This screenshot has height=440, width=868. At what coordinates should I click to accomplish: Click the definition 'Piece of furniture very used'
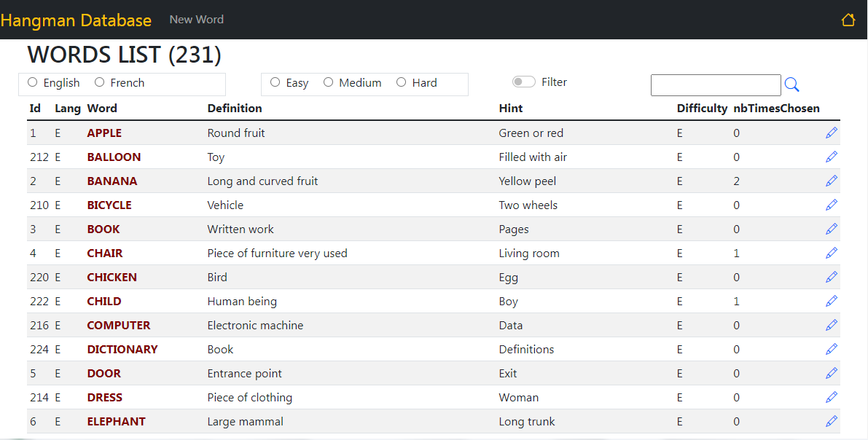(x=278, y=254)
